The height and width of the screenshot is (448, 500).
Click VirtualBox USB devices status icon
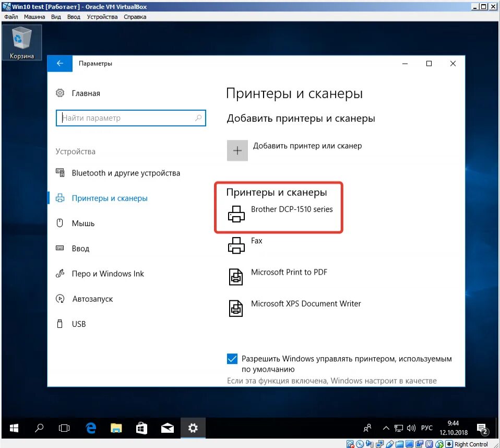(390, 444)
